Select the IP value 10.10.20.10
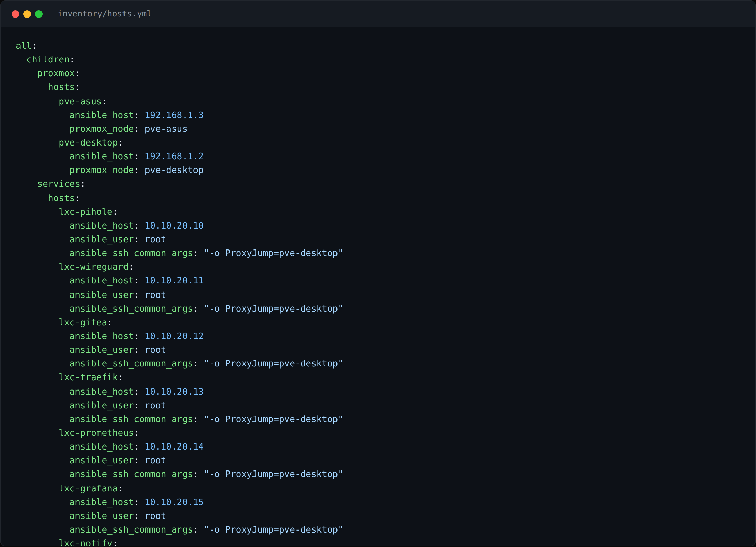The width and height of the screenshot is (756, 547). pos(174,225)
